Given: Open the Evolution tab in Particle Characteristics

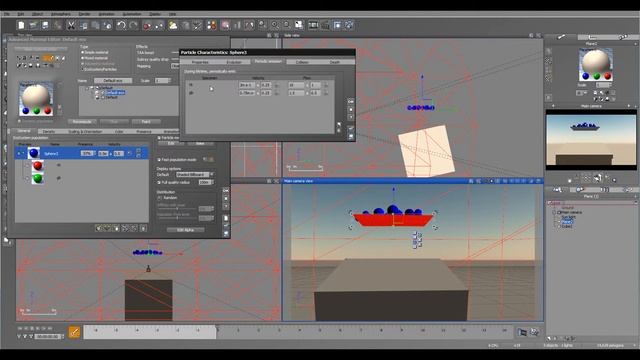Looking at the screenshot, I should 234,62.
